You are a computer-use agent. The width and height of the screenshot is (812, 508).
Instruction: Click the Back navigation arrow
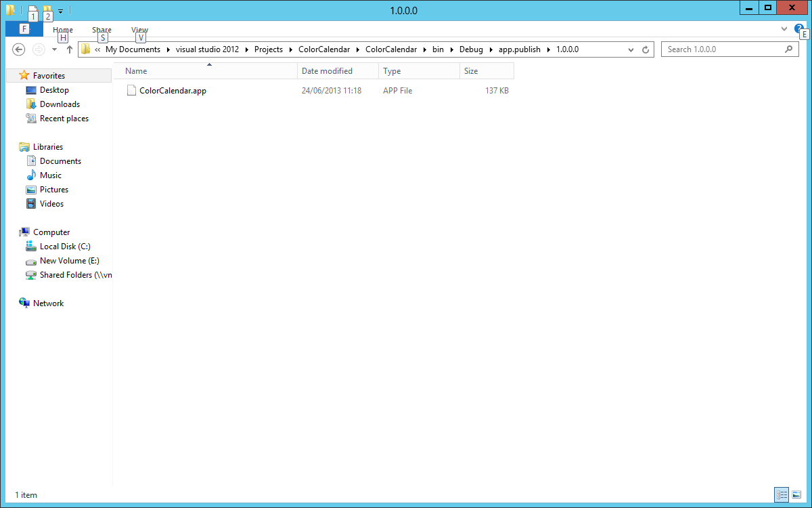point(19,49)
